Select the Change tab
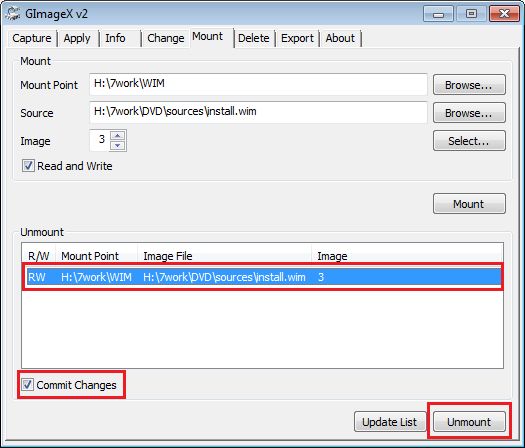The height and width of the screenshot is (448, 525). pos(166,38)
